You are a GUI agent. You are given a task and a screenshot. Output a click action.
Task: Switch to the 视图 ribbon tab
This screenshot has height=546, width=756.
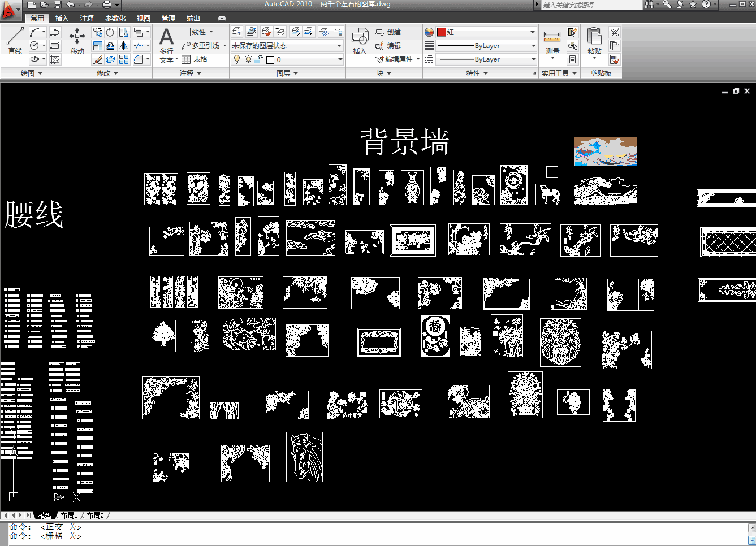tap(144, 19)
